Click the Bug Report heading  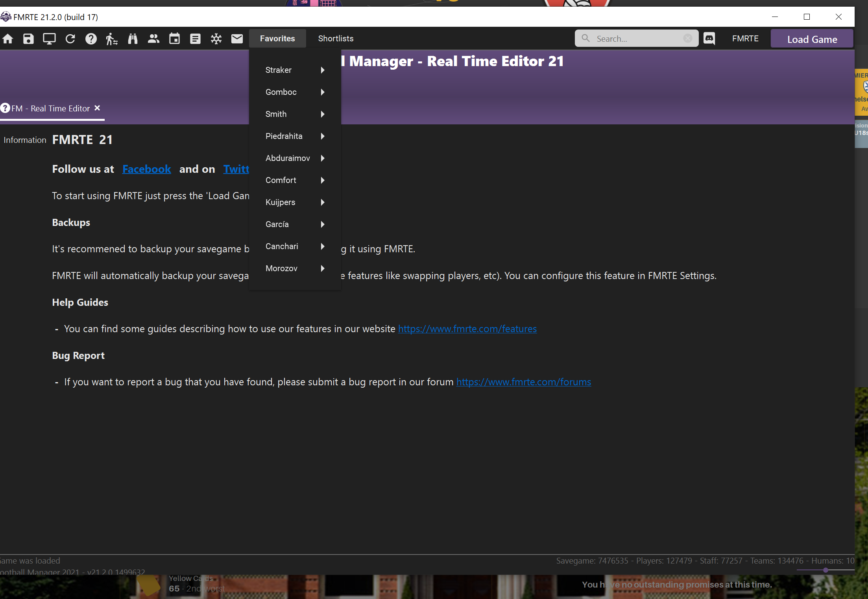[78, 355]
